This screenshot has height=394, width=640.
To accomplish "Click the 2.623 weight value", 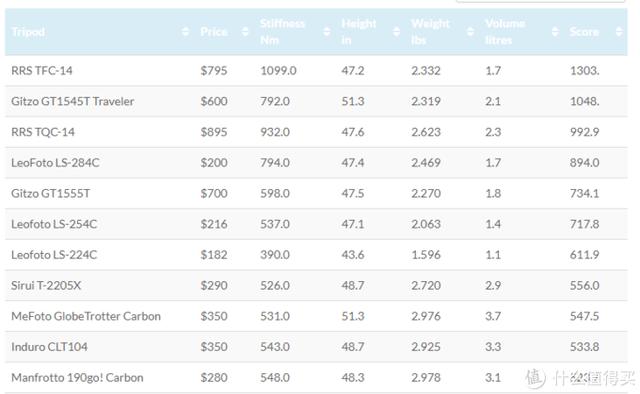I will 426,132.
